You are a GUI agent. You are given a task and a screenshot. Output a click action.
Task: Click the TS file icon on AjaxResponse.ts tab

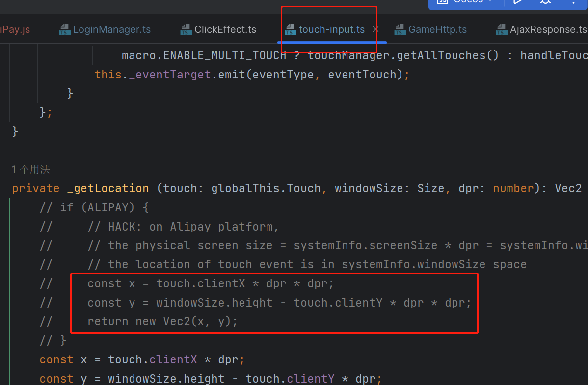click(501, 30)
